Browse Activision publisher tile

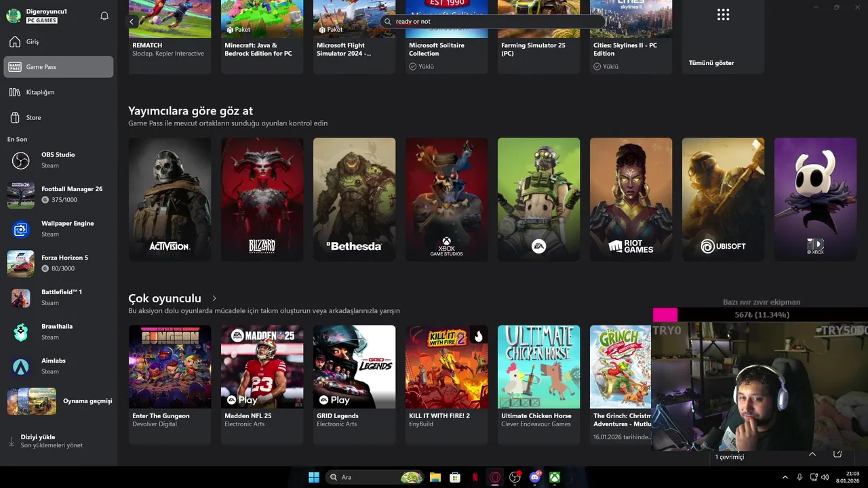tap(170, 199)
